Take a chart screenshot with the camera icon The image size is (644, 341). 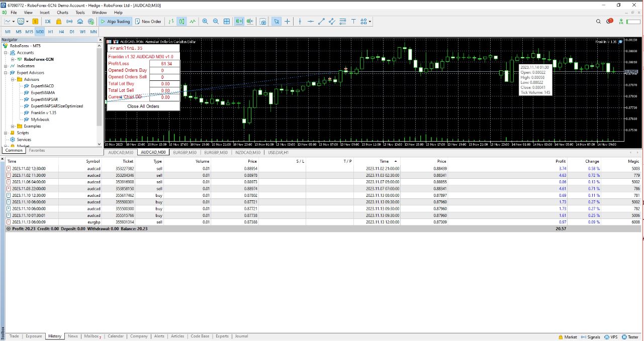pos(263,22)
